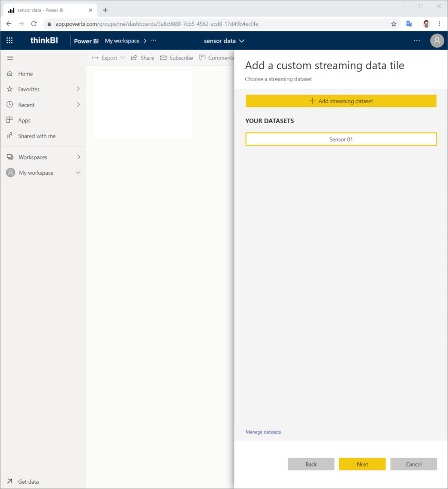The image size is (448, 489).
Task: Click the user profile avatar icon
Action: pyautogui.click(x=437, y=41)
